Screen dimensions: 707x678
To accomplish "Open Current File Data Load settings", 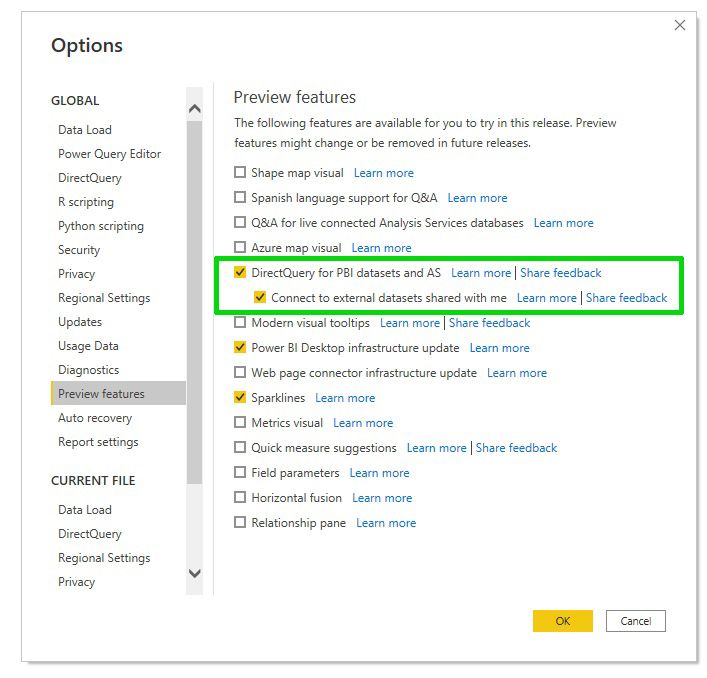I will 85,510.
